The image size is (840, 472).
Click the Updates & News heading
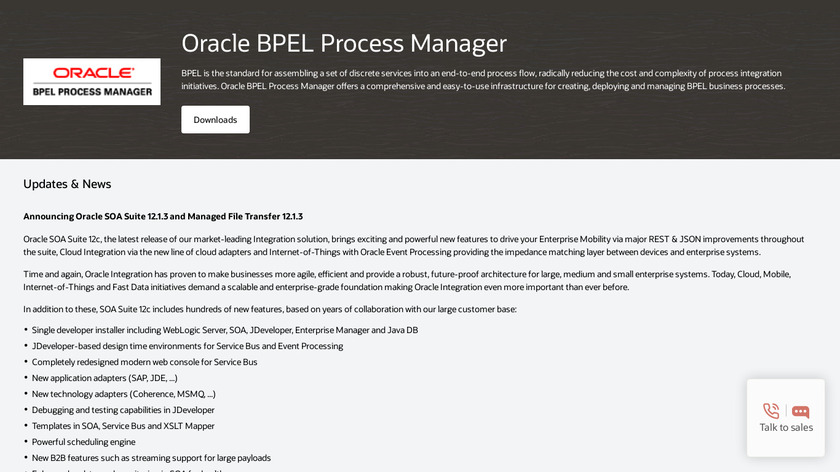[x=67, y=184]
